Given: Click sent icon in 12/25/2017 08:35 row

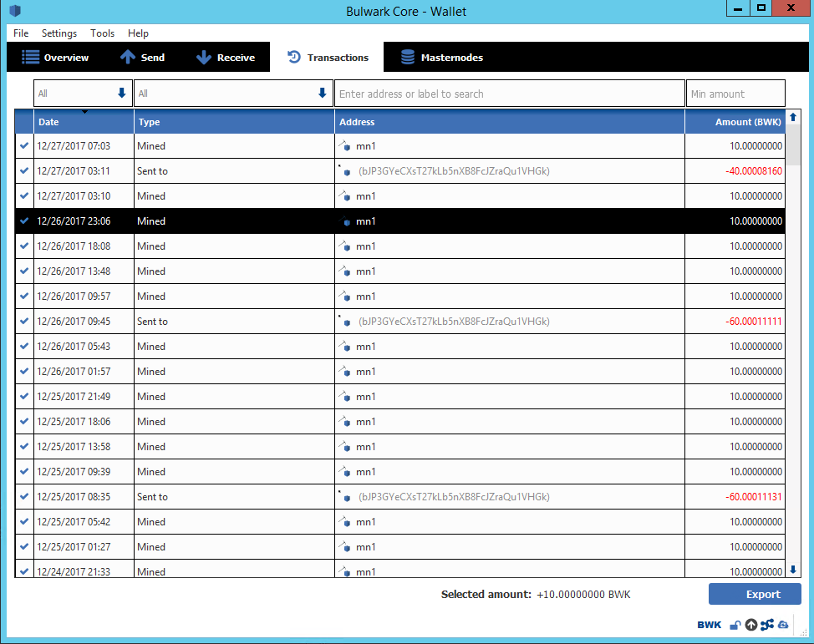Looking at the screenshot, I should pyautogui.click(x=344, y=497).
